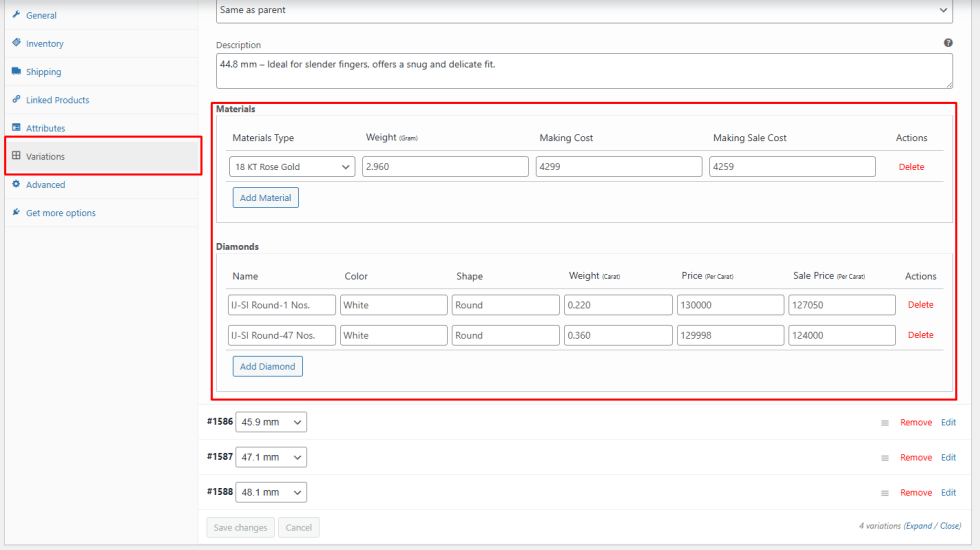
Task: Remove variation #1587
Action: pos(915,458)
